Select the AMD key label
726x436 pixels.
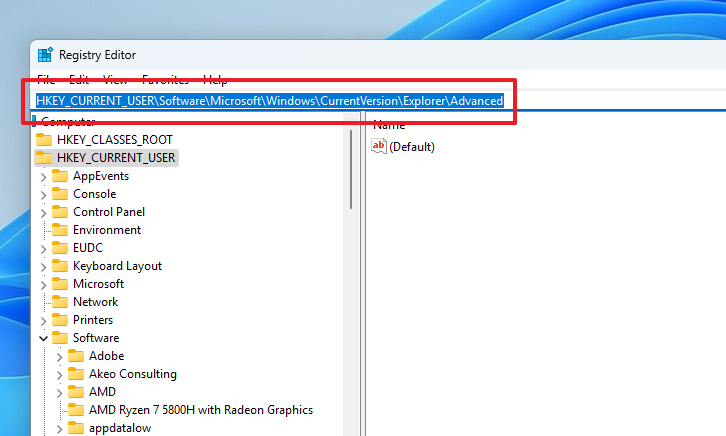click(x=102, y=392)
